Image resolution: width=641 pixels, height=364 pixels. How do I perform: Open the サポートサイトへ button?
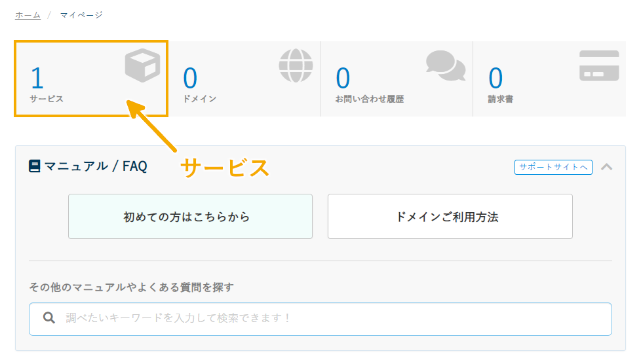(553, 167)
